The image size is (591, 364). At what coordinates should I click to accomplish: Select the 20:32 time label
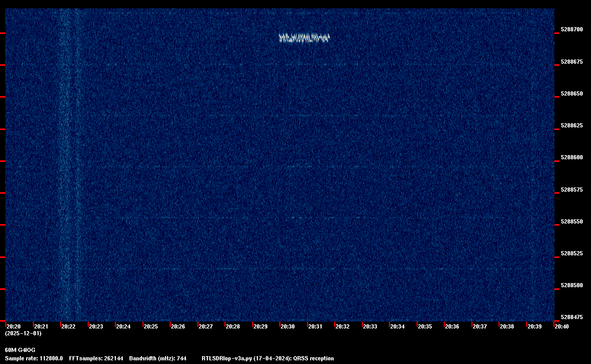click(x=342, y=326)
